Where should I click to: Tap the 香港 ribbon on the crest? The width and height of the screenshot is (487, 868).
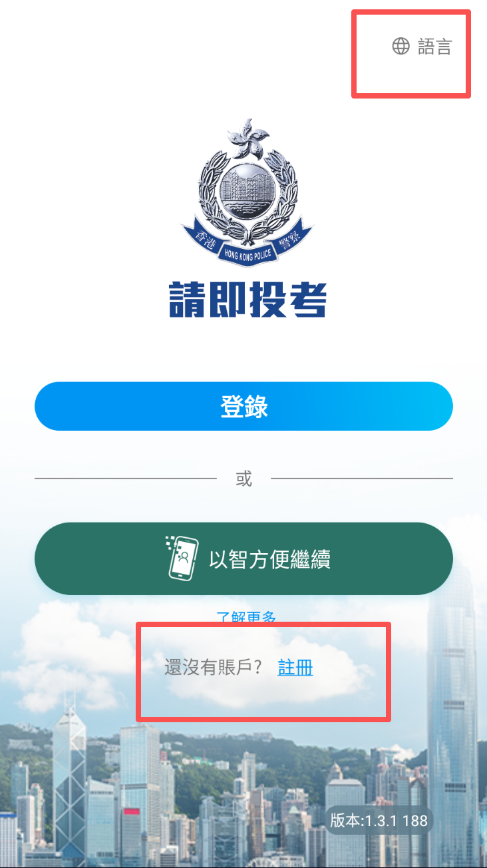coord(202,240)
